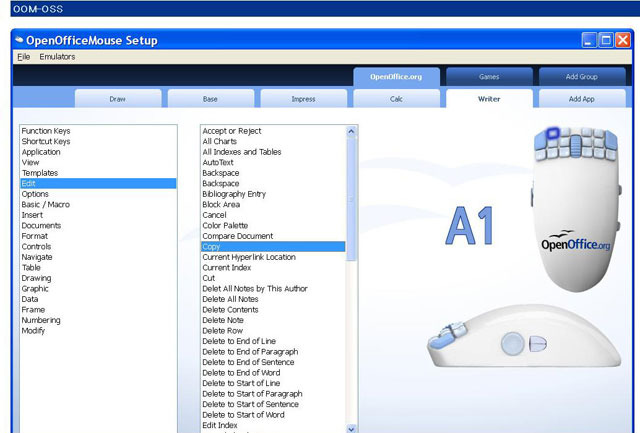
Task: Click the OpenOfficeMouse Setup title bar icon
Action: coord(19,41)
